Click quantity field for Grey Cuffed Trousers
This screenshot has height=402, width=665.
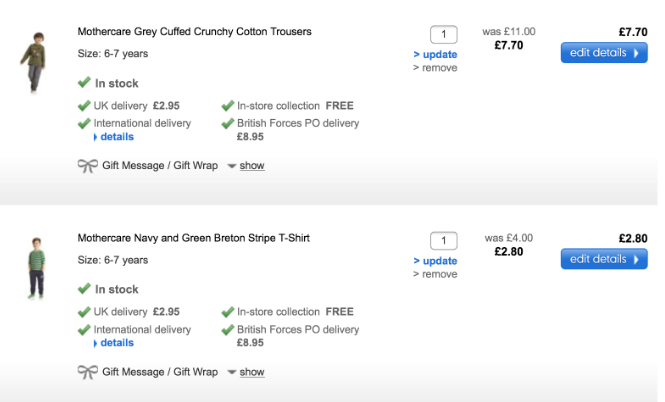click(x=443, y=34)
